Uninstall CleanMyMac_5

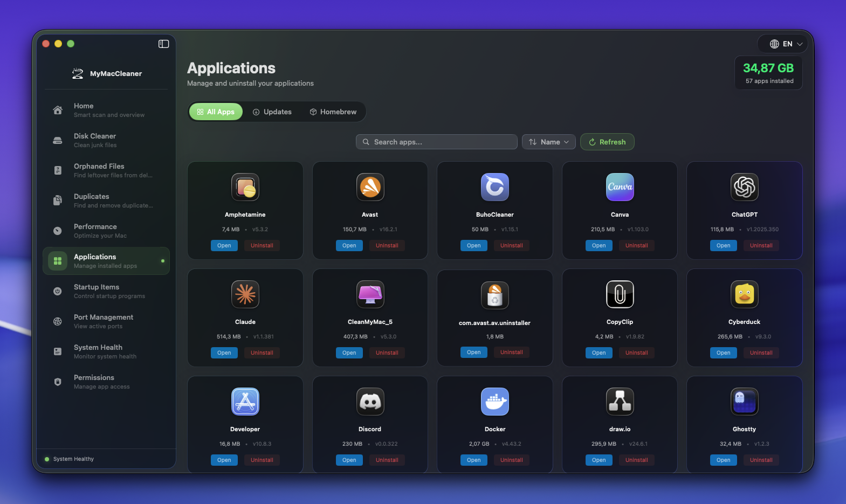(387, 353)
